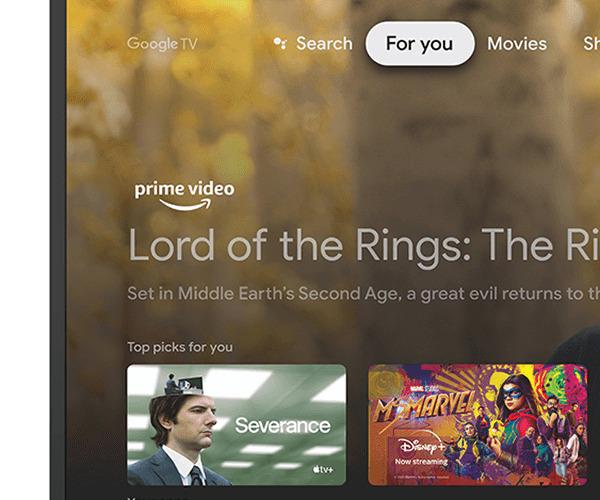Open the Severance thumbnail
Screen dimensions: 600x500
[x=236, y=425]
